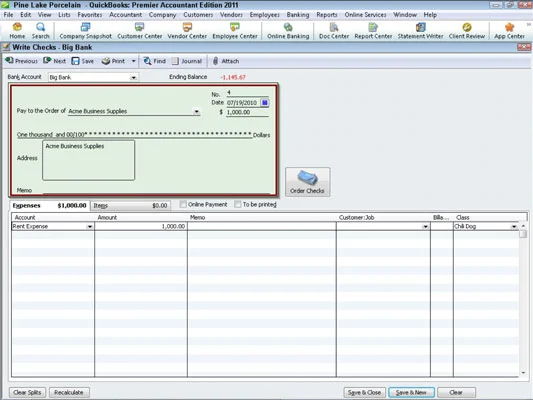Click the Billable column cell
This screenshot has width=533, height=400.
442,226
